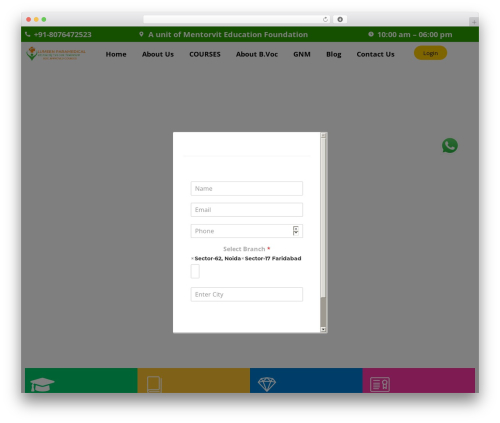Open the Select Branch search box
The height and width of the screenshot is (423, 500).
click(195, 271)
